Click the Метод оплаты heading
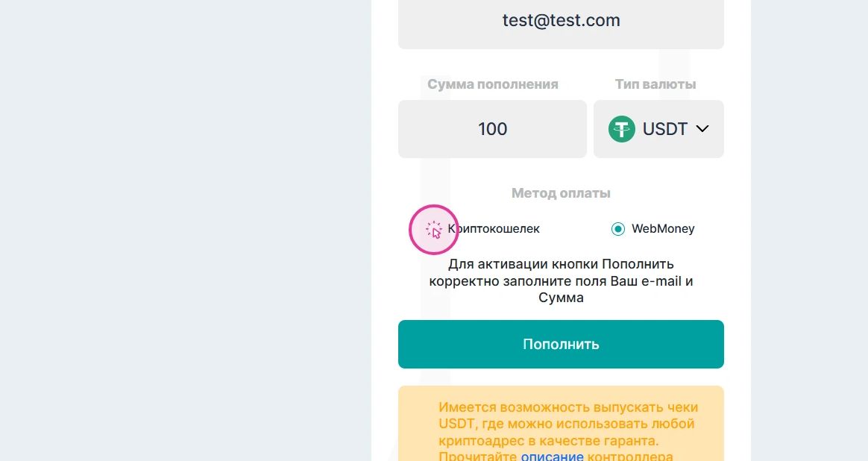This screenshot has height=461, width=868. pos(561,193)
